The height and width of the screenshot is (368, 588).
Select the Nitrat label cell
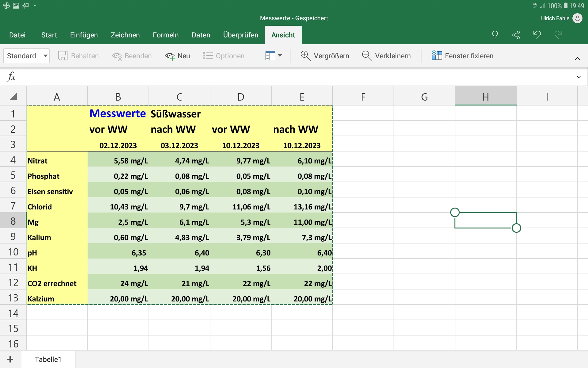click(57, 159)
